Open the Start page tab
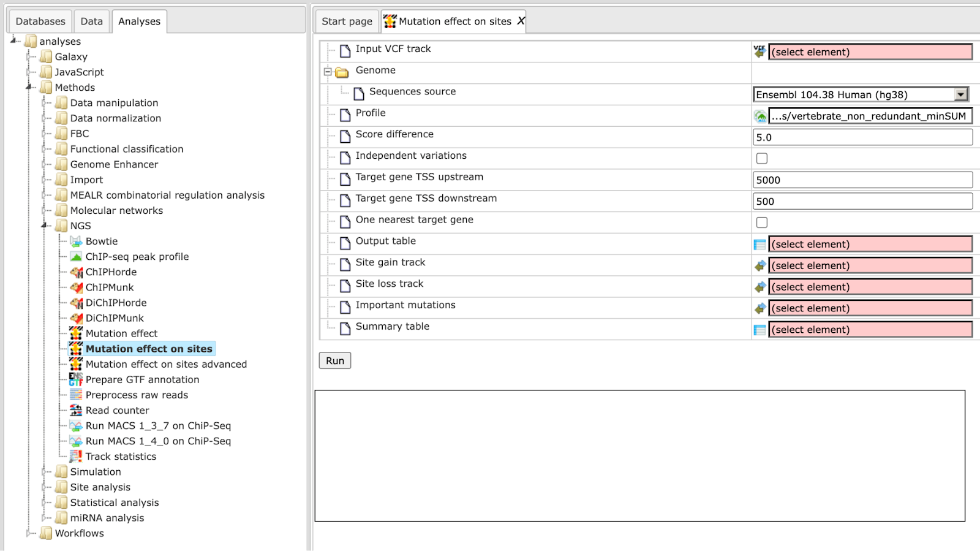This screenshot has height=551, width=980. pos(347,21)
